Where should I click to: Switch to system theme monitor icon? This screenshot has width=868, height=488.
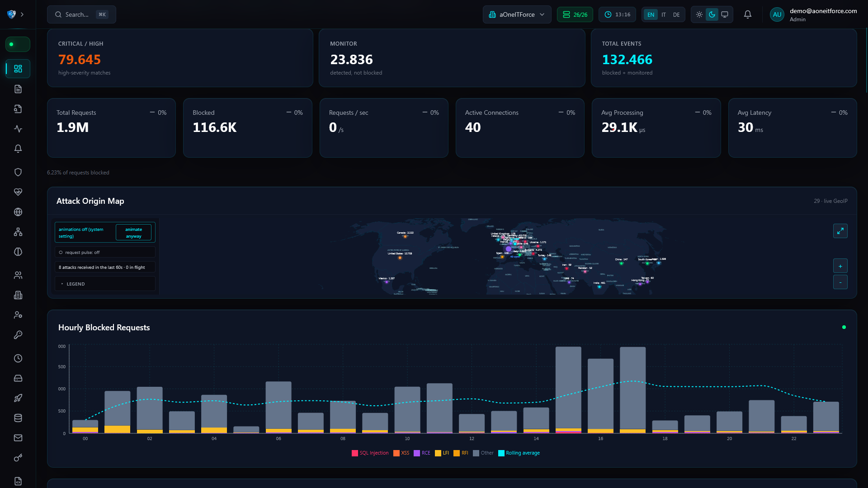[725, 14]
